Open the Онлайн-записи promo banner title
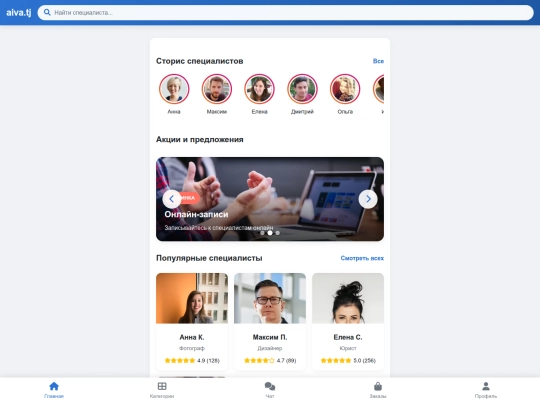 pos(196,214)
